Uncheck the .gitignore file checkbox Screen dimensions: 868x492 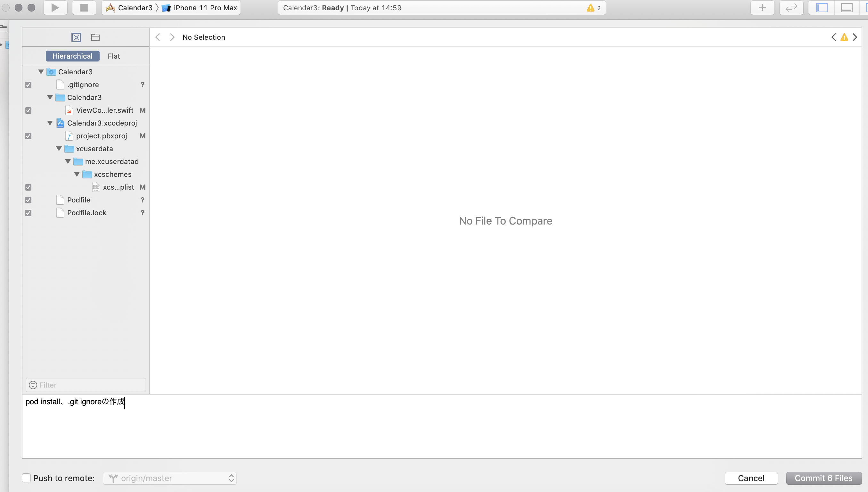point(29,85)
